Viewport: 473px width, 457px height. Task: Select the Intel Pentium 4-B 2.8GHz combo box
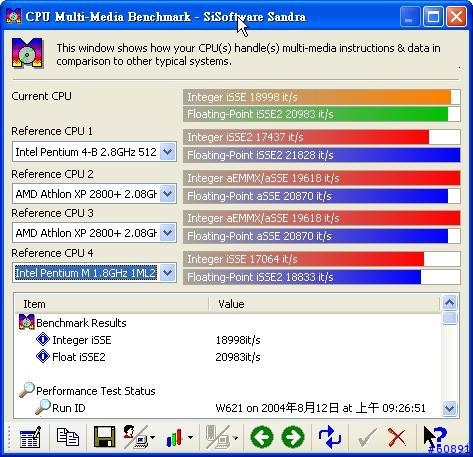point(94,152)
